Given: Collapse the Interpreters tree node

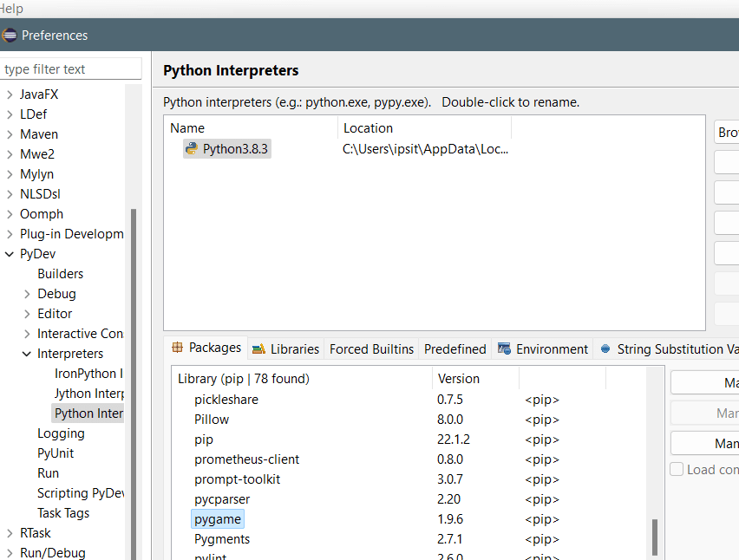Looking at the screenshot, I should click(27, 354).
